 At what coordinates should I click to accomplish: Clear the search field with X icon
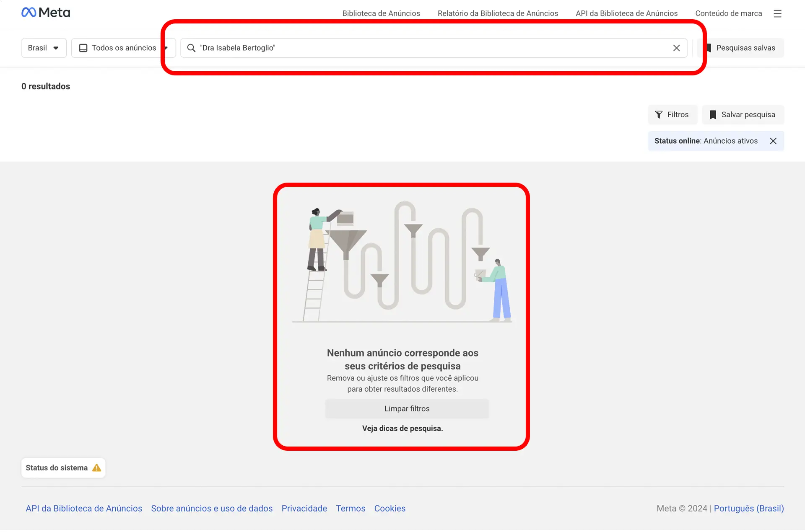676,48
